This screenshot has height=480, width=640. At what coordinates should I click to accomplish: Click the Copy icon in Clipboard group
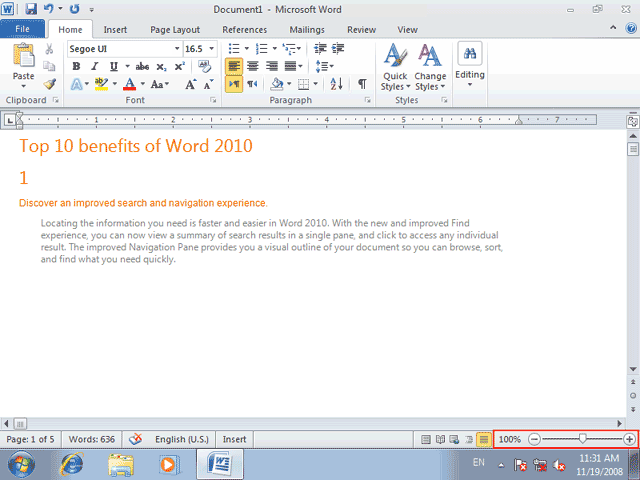(x=49, y=66)
